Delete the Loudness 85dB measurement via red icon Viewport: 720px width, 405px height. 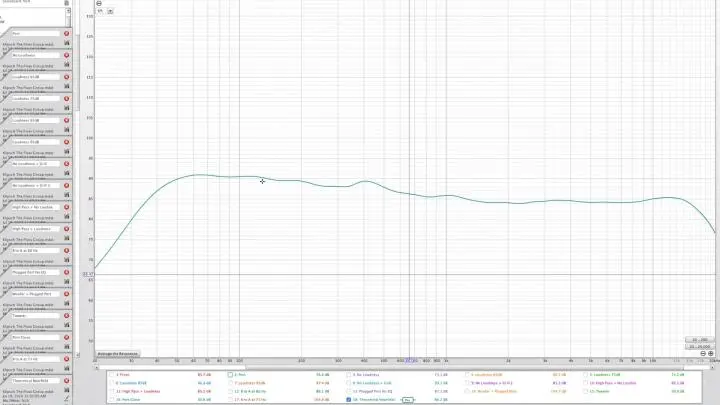[x=67, y=120]
